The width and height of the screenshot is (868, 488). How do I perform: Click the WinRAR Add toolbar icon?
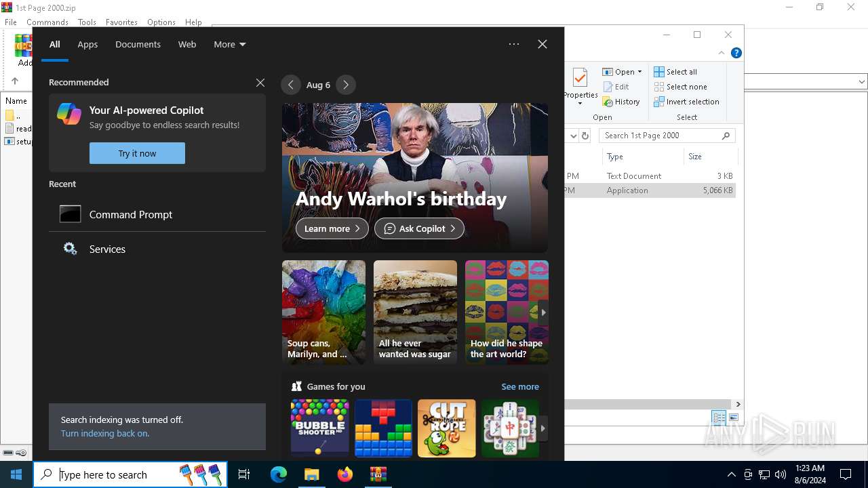click(x=24, y=51)
